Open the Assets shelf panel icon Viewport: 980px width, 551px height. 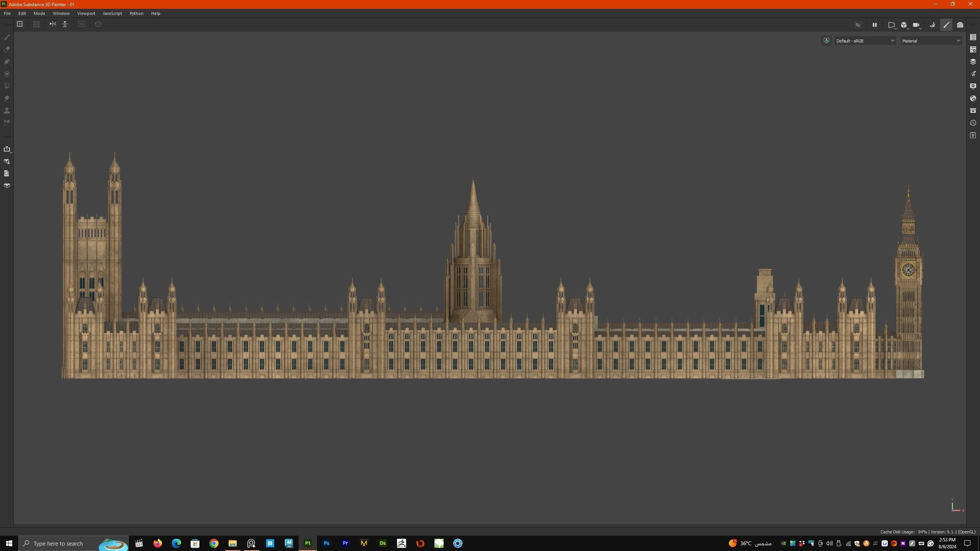(x=973, y=111)
